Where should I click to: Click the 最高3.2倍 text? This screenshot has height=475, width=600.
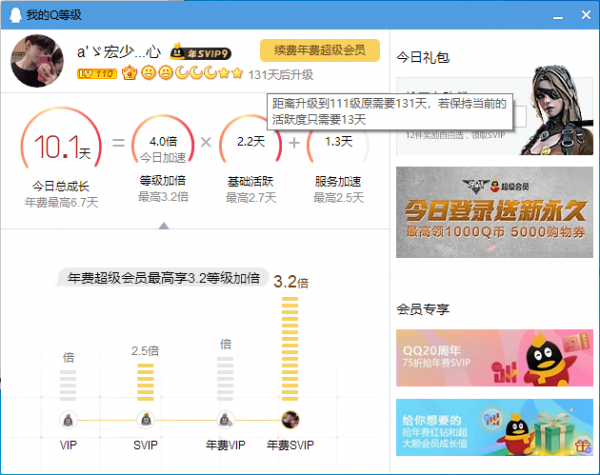(163, 197)
